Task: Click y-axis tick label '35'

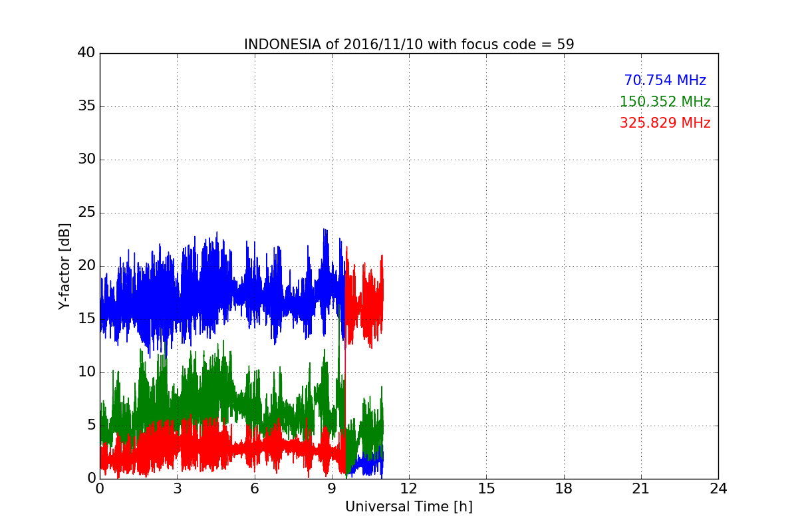Action: (86, 106)
